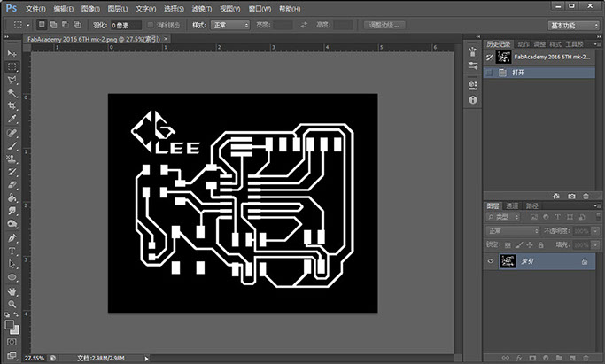Switch to the 路径 paths tab
Viewport: 605px width, 364px height.
pyautogui.click(x=531, y=205)
